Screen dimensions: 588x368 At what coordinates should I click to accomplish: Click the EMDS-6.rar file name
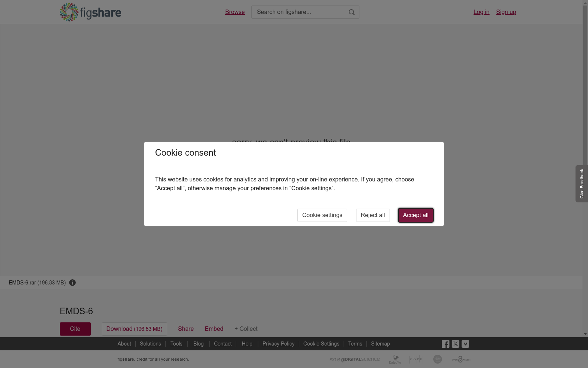[x=22, y=283]
